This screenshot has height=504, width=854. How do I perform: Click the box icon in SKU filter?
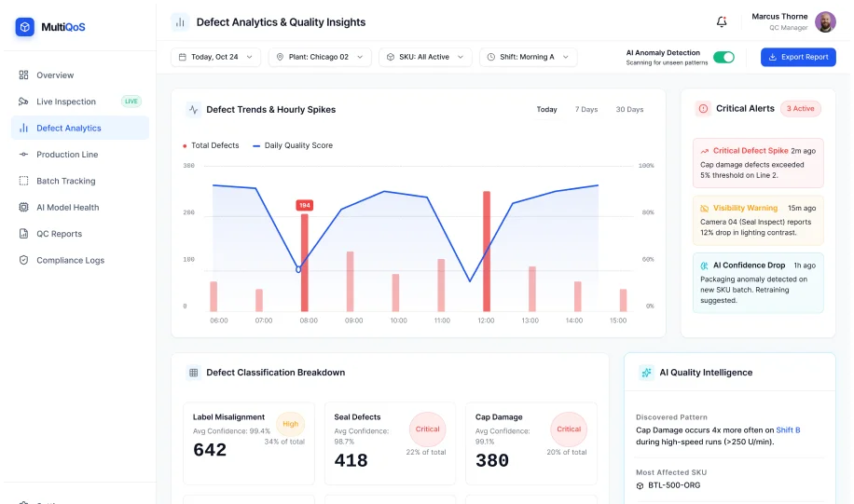pyautogui.click(x=390, y=57)
